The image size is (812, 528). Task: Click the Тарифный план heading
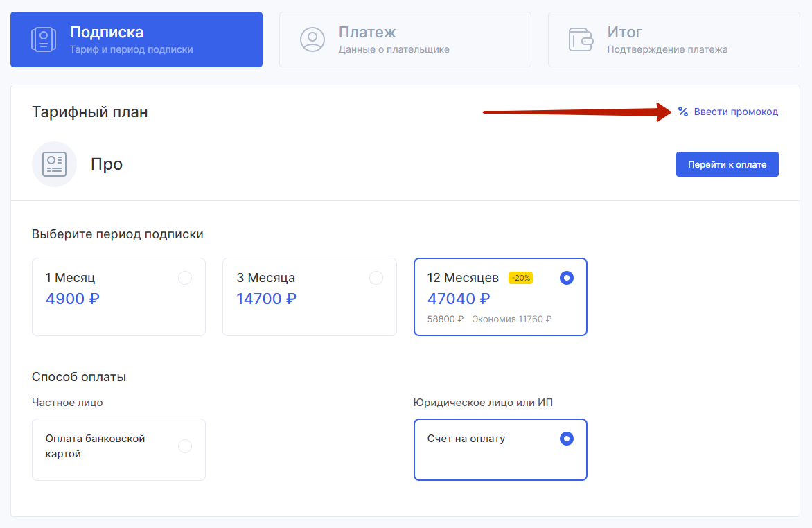(90, 112)
